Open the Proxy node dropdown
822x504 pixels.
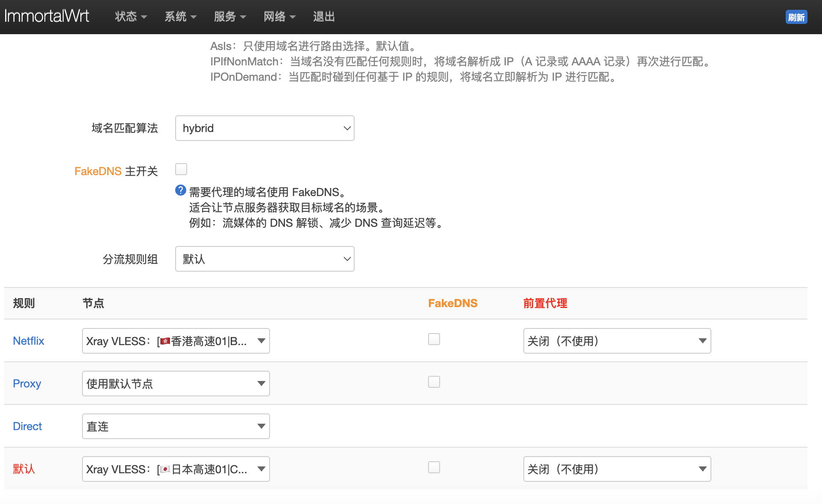tap(176, 384)
